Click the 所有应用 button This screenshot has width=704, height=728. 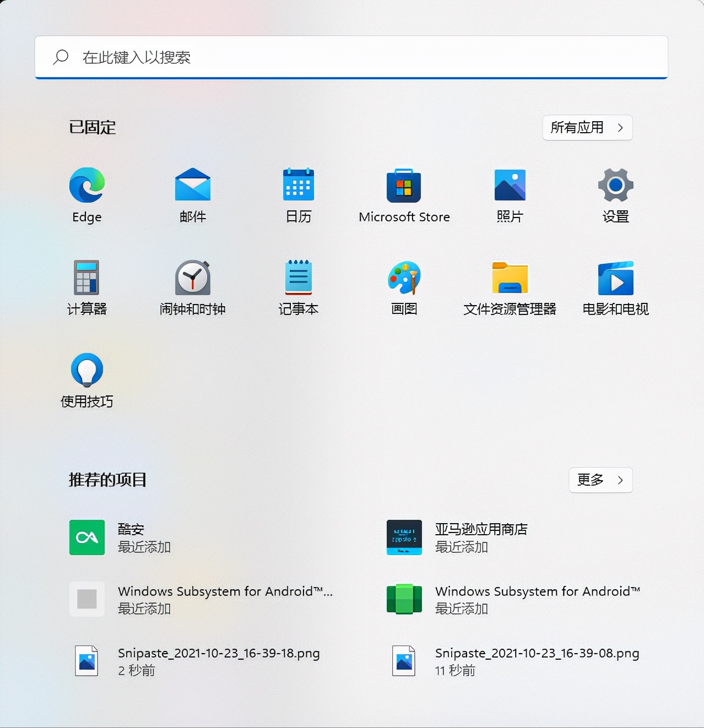point(587,128)
